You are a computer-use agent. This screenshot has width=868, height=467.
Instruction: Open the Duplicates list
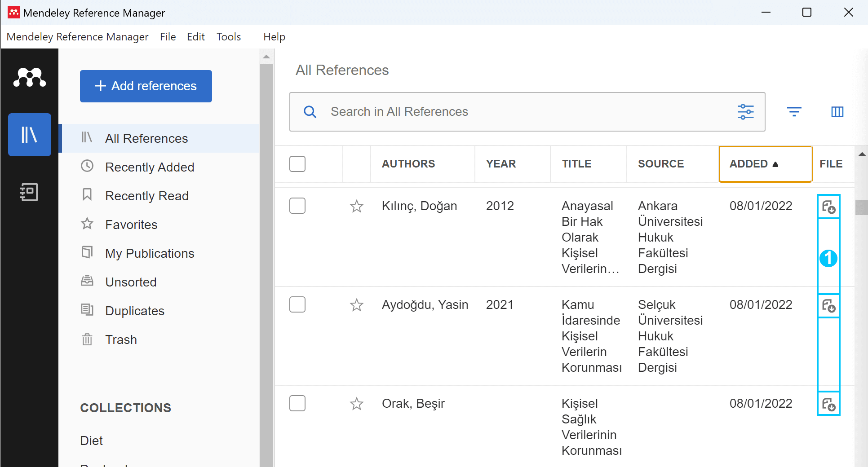[x=159, y=311]
